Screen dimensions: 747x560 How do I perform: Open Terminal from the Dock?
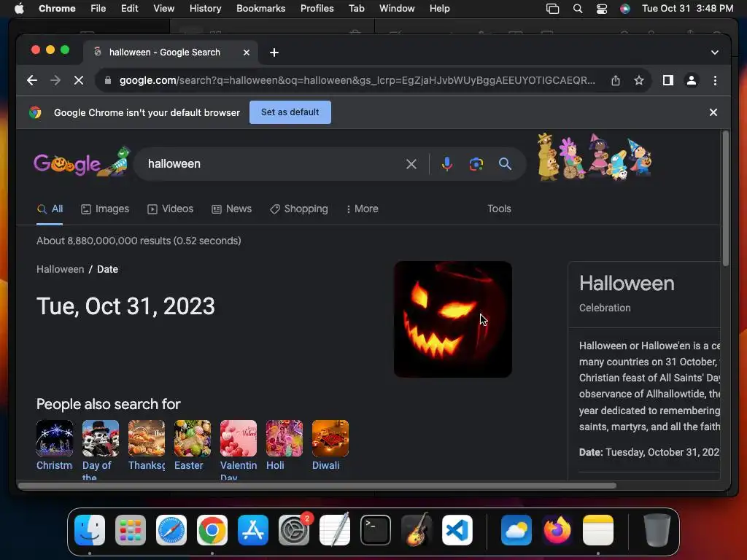click(376, 530)
